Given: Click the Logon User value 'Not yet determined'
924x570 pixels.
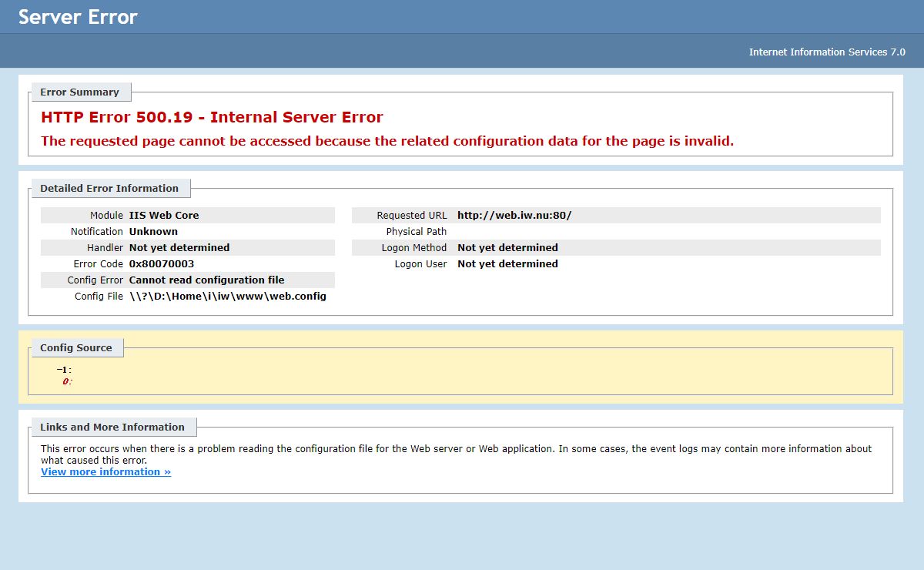Looking at the screenshot, I should pyautogui.click(x=507, y=263).
